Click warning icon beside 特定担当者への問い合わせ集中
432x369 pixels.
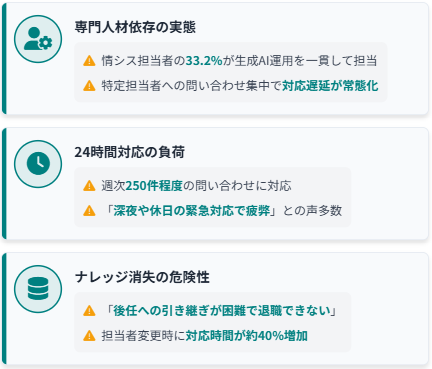(x=89, y=86)
